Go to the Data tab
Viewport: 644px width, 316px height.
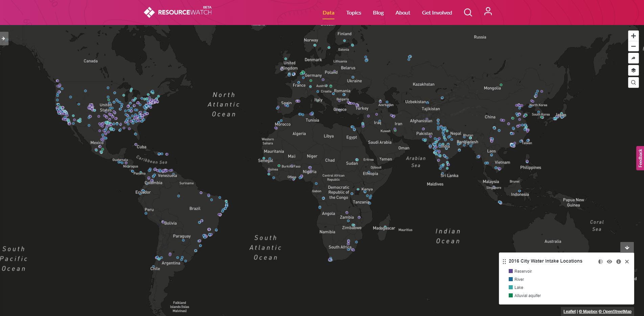click(328, 13)
